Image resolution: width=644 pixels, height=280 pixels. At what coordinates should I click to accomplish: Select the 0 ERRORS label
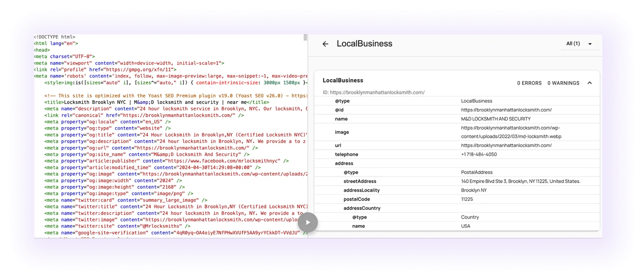529,83
